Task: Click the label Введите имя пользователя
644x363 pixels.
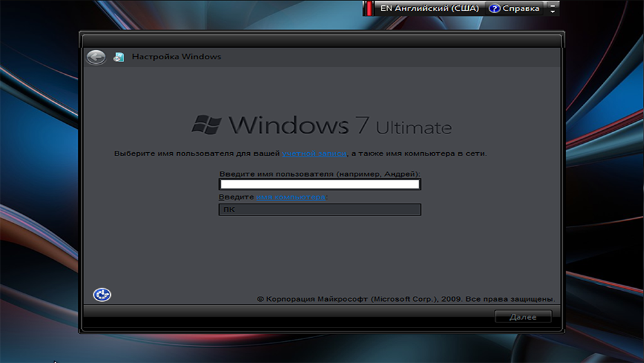Action: [319, 174]
